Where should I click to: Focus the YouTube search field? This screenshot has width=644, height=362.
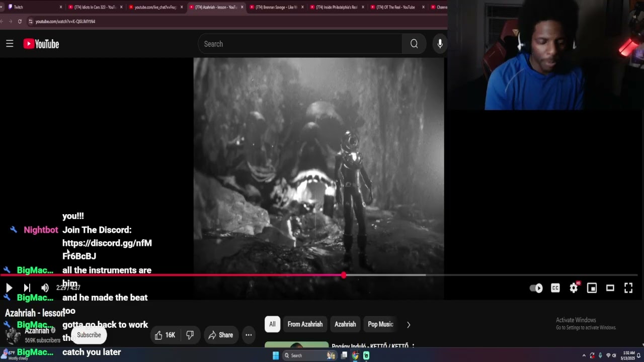pos(300,44)
